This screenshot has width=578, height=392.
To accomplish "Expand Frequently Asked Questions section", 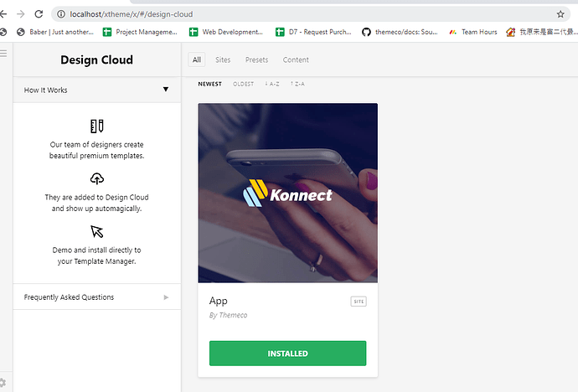I will click(x=97, y=297).
